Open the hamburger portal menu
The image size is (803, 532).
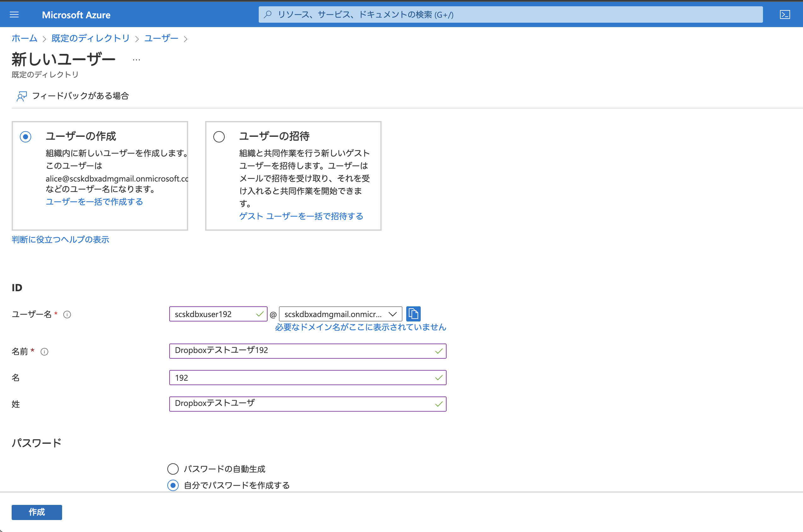tap(14, 14)
